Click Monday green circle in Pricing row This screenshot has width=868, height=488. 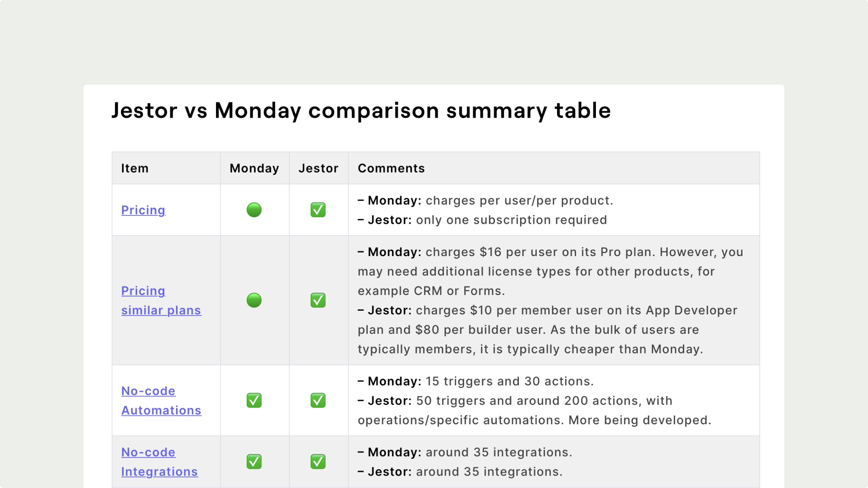[254, 210]
